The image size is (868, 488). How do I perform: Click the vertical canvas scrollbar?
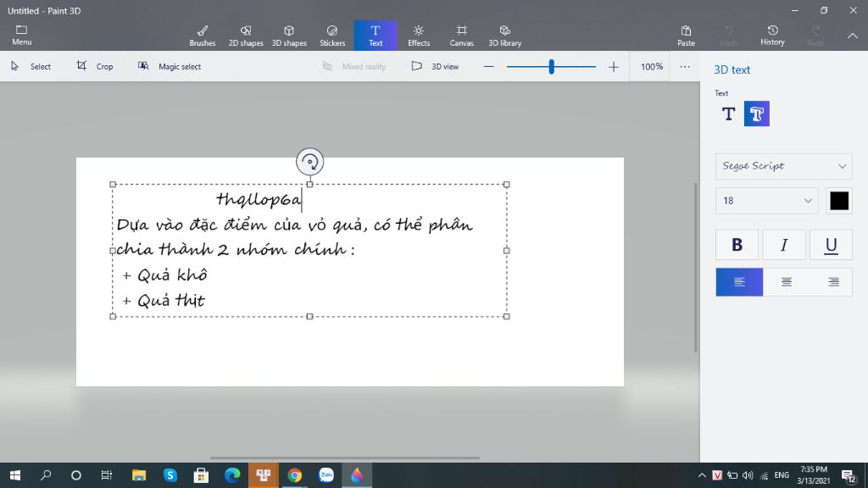click(696, 267)
